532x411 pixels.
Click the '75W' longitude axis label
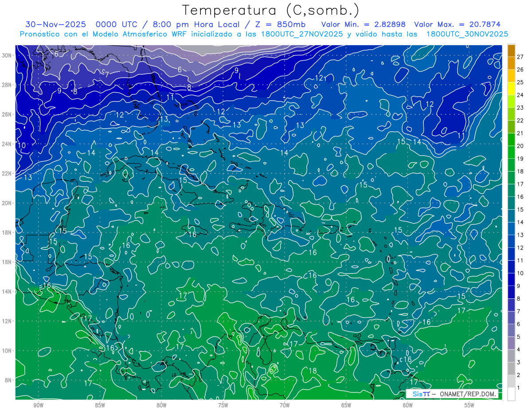tap(223, 405)
